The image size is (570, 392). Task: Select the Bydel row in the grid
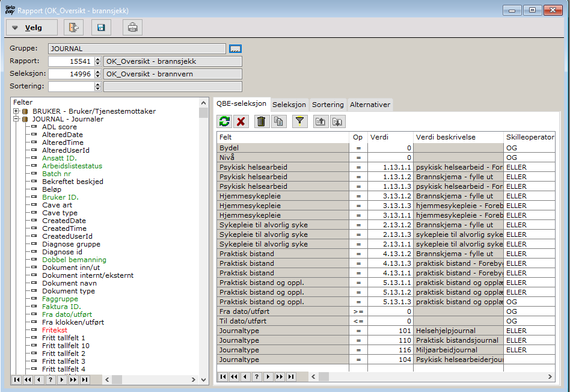[385, 148]
